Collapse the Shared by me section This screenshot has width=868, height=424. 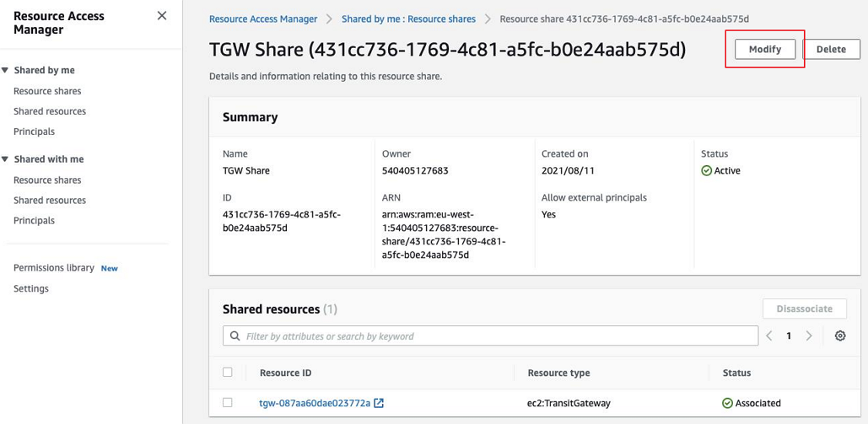[x=6, y=71]
